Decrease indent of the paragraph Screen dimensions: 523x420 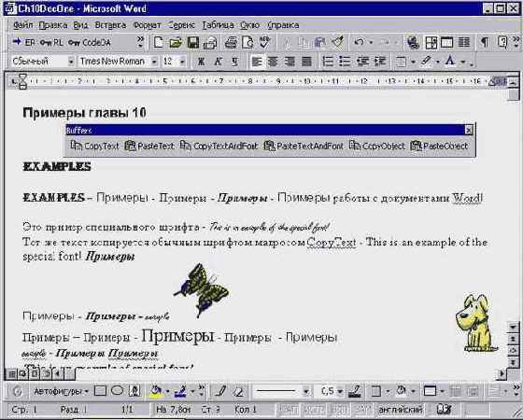tap(362, 61)
